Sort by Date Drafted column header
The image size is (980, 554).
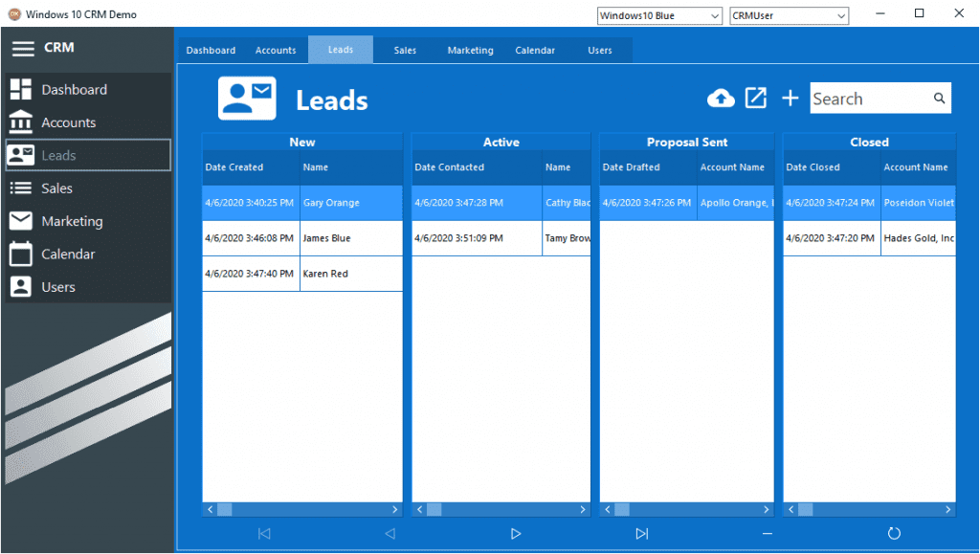[x=648, y=167]
